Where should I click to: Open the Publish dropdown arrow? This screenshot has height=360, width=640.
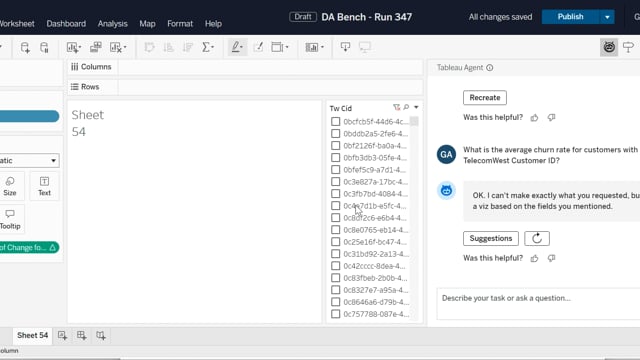pyautogui.click(x=607, y=17)
